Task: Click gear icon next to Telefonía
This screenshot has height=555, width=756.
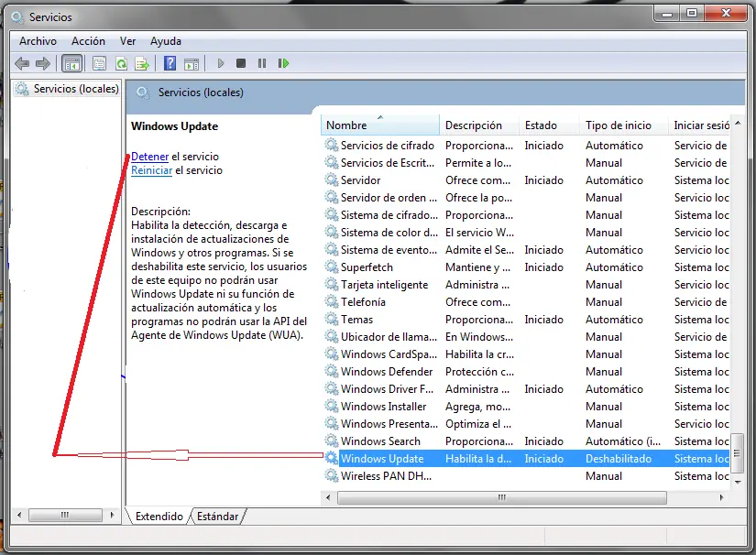Action: tap(331, 301)
